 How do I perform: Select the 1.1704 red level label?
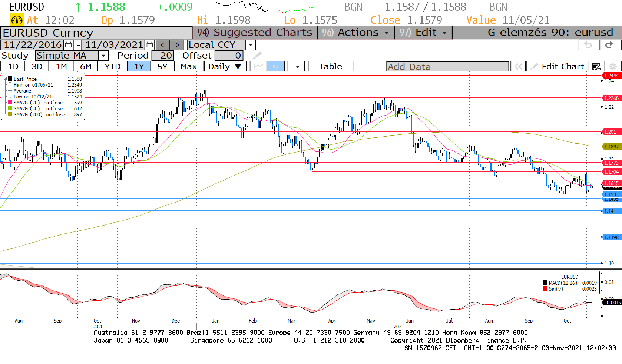pos(612,172)
